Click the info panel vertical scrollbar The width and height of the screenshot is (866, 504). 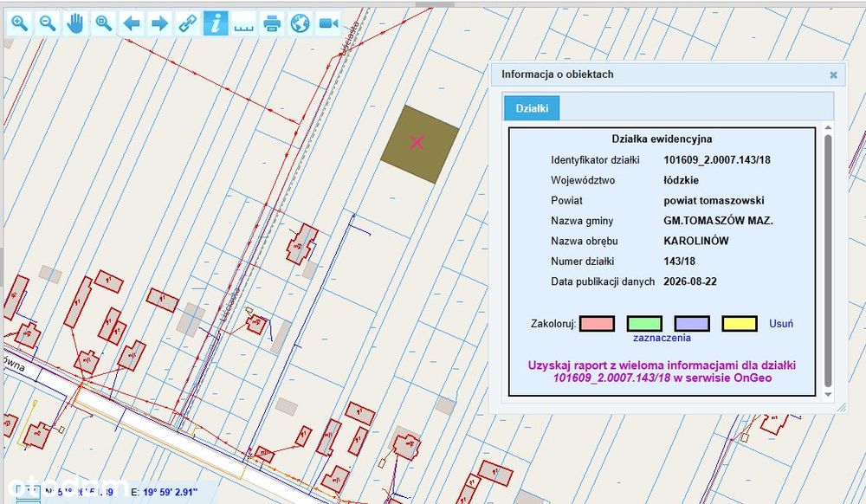click(828, 260)
